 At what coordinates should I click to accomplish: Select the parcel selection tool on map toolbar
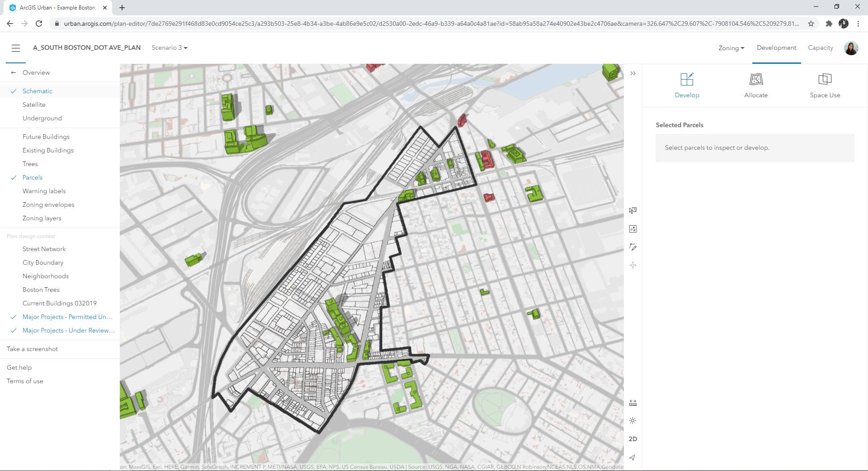[x=633, y=210]
